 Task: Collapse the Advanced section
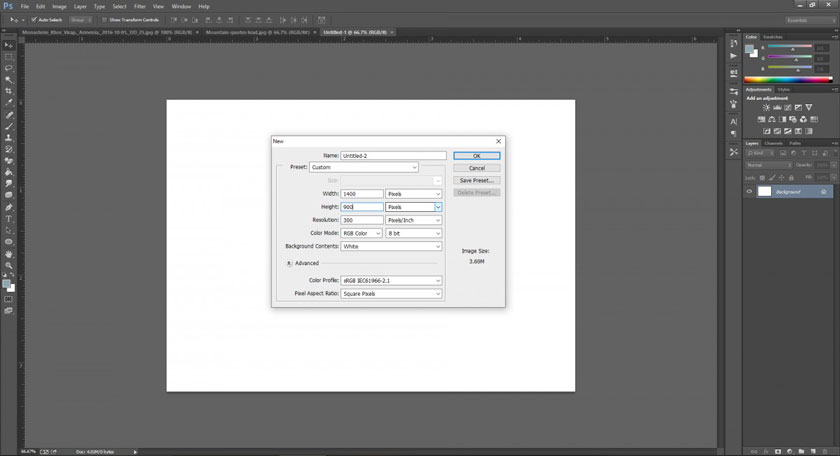[x=289, y=263]
